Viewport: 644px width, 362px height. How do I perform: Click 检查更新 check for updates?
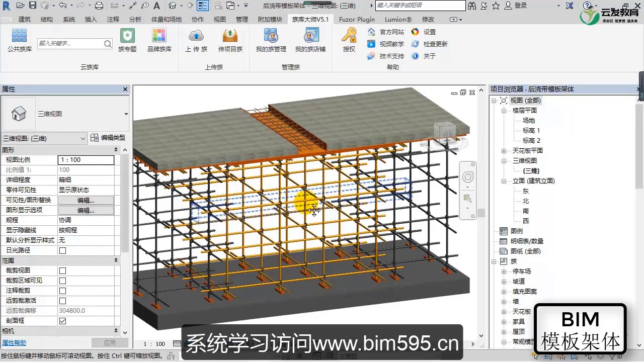[429, 44]
